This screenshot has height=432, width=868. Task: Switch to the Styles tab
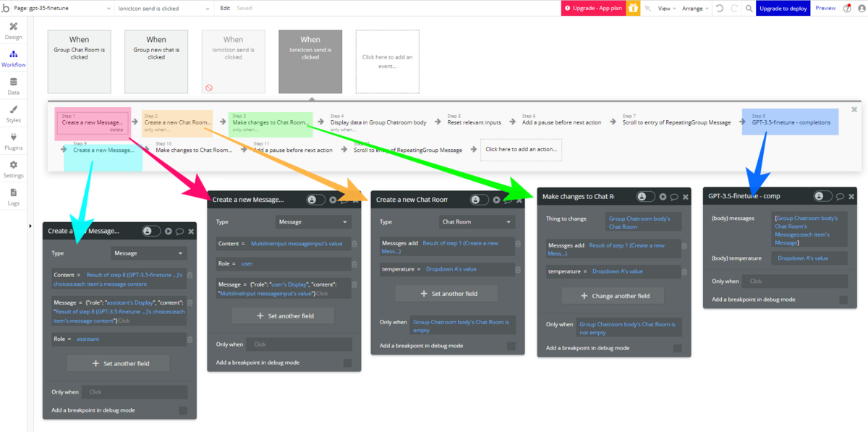pos(13,114)
